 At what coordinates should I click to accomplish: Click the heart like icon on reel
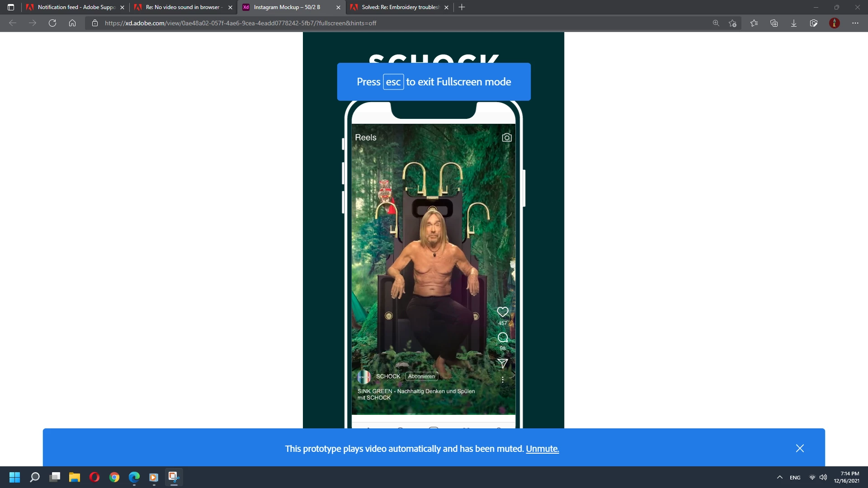pyautogui.click(x=502, y=312)
